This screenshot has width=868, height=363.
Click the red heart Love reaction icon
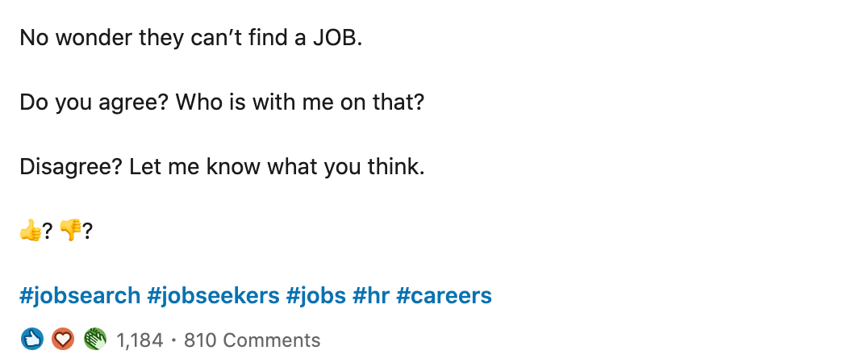[63, 340]
